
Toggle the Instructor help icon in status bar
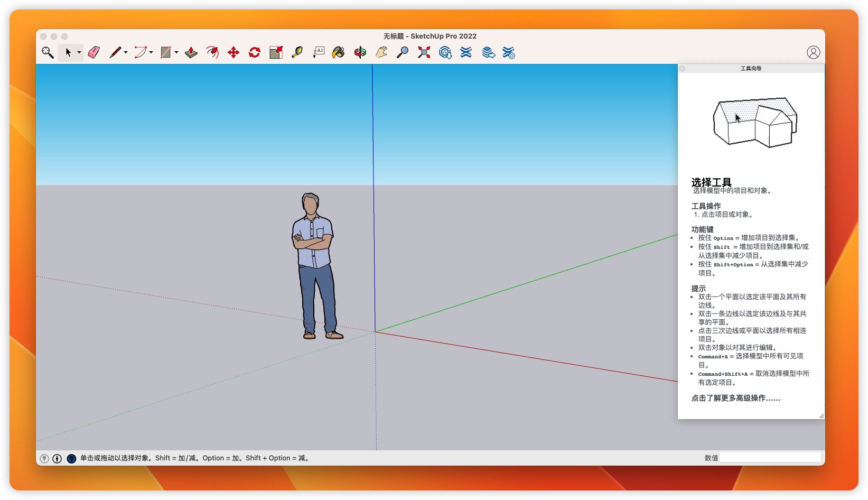point(71,459)
